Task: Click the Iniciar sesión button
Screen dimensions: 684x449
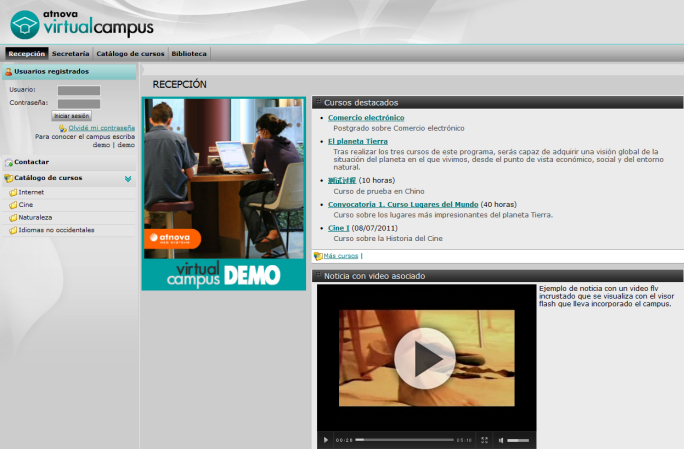Action: point(72,116)
